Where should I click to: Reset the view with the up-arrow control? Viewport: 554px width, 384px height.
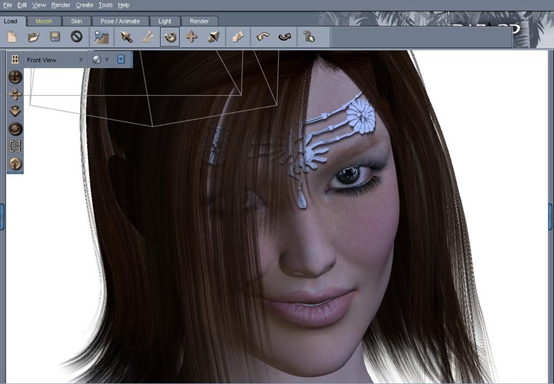click(x=15, y=163)
